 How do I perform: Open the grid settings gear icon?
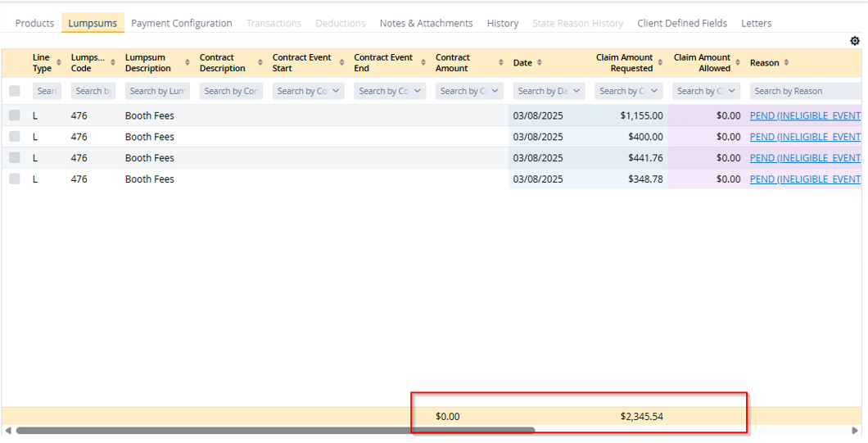[x=855, y=41]
